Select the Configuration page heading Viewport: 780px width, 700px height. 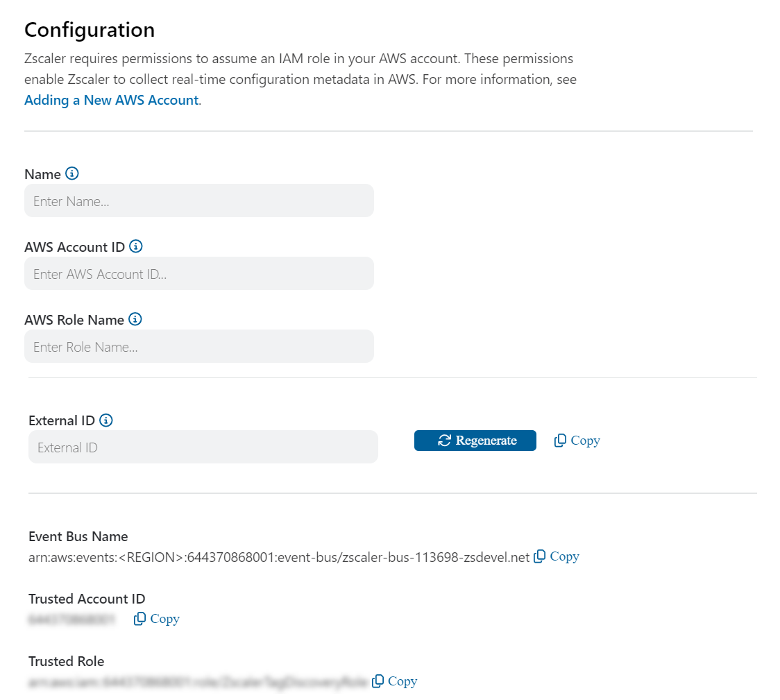pyautogui.click(x=89, y=29)
